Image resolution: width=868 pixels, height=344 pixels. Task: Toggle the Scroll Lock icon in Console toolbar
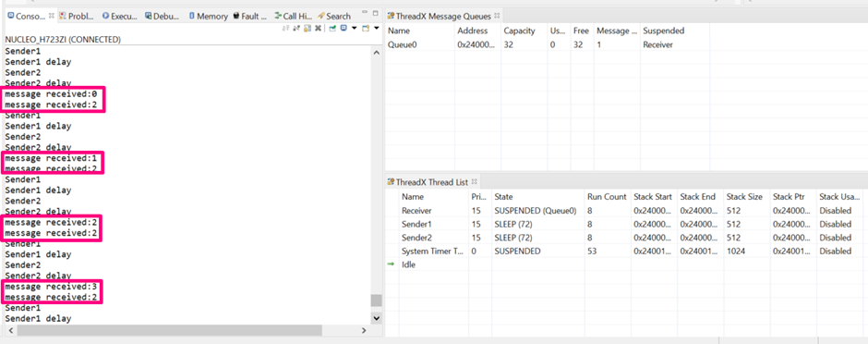point(307,29)
